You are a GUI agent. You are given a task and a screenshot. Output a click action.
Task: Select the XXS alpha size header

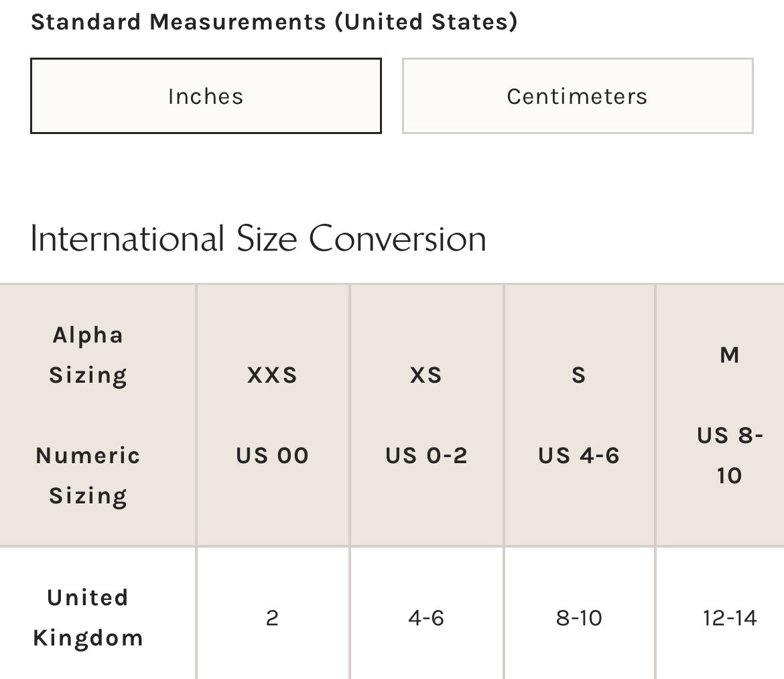coord(272,375)
